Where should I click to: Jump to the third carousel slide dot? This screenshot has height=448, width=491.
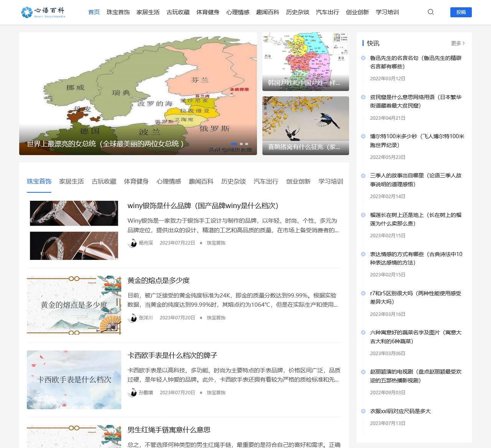(247, 144)
